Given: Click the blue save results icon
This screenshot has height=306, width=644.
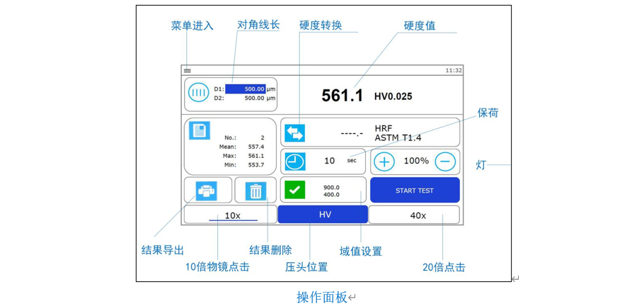Looking at the screenshot, I should [x=200, y=131].
